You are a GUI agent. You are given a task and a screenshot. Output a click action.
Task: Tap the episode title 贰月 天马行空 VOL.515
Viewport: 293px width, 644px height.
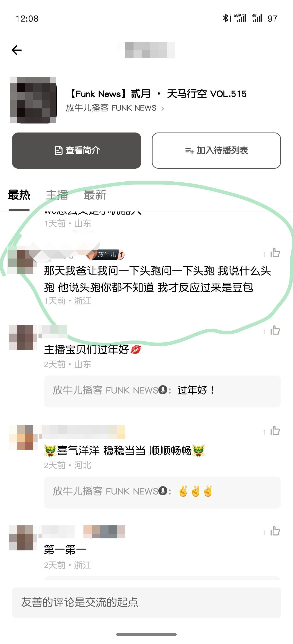tap(157, 94)
